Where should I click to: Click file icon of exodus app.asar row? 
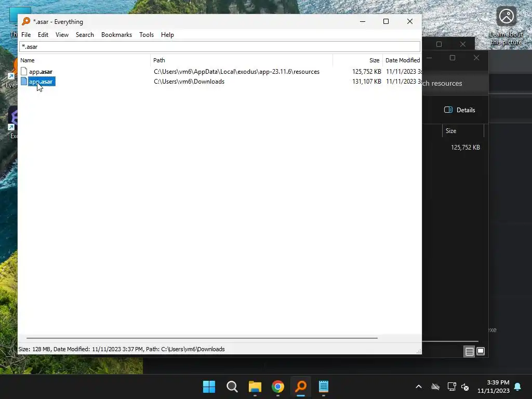24,71
